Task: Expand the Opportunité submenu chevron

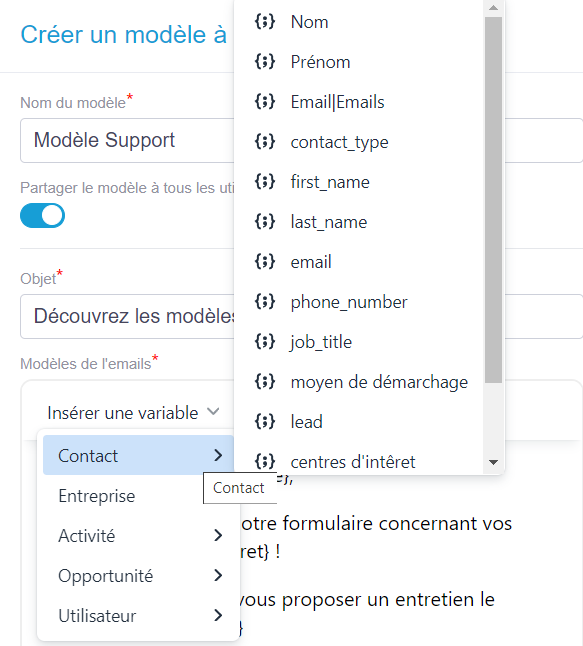Action: (218, 575)
